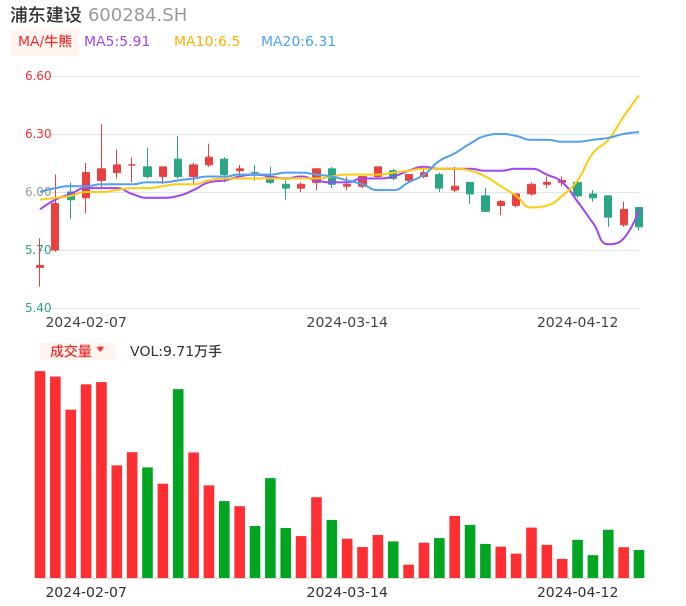Click the VOL:9.71万手 volume readout
686x606 pixels.
pos(176,351)
